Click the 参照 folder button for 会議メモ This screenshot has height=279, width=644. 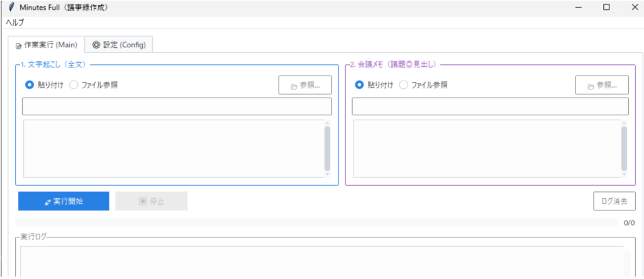coord(601,85)
